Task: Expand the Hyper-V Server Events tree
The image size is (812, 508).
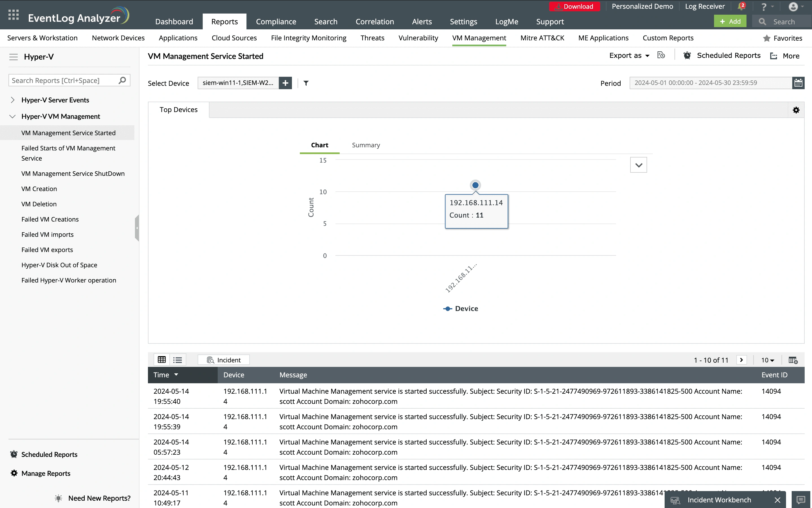Action: (x=12, y=100)
